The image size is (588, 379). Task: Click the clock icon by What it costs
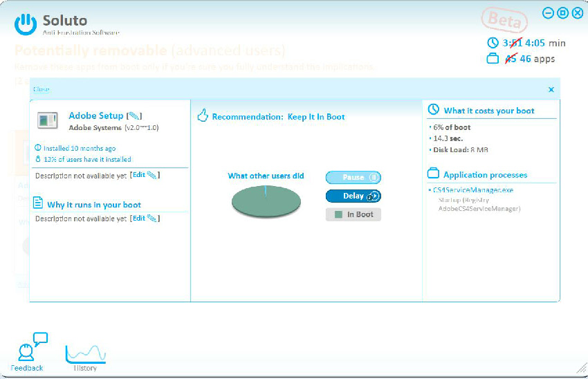point(434,109)
